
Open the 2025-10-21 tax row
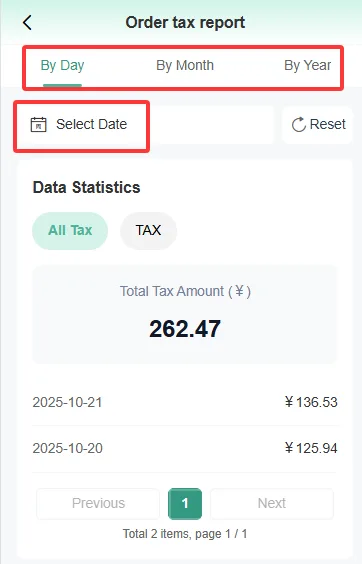point(185,402)
